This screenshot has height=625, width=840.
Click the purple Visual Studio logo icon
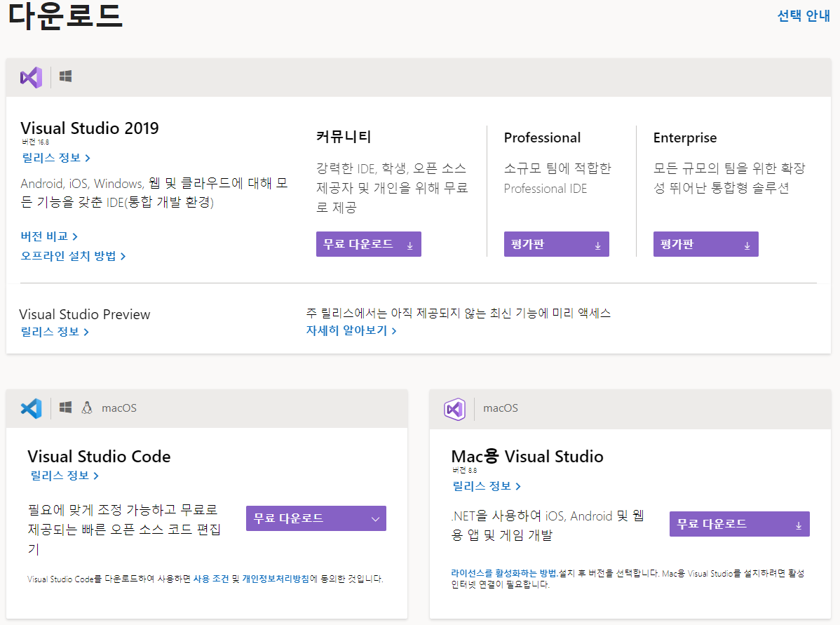coord(31,78)
